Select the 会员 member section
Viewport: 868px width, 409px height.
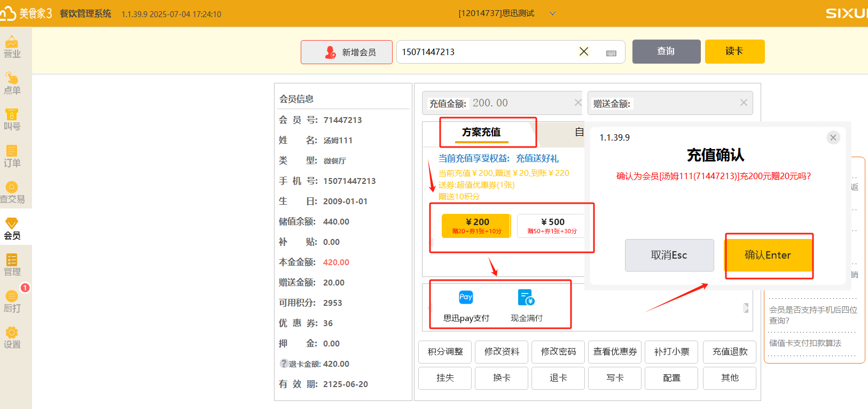[12, 229]
